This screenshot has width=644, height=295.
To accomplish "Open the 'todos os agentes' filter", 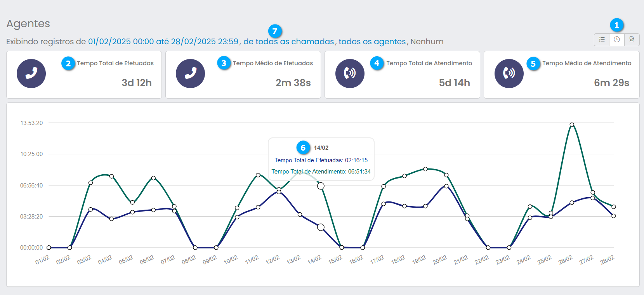I will [372, 42].
